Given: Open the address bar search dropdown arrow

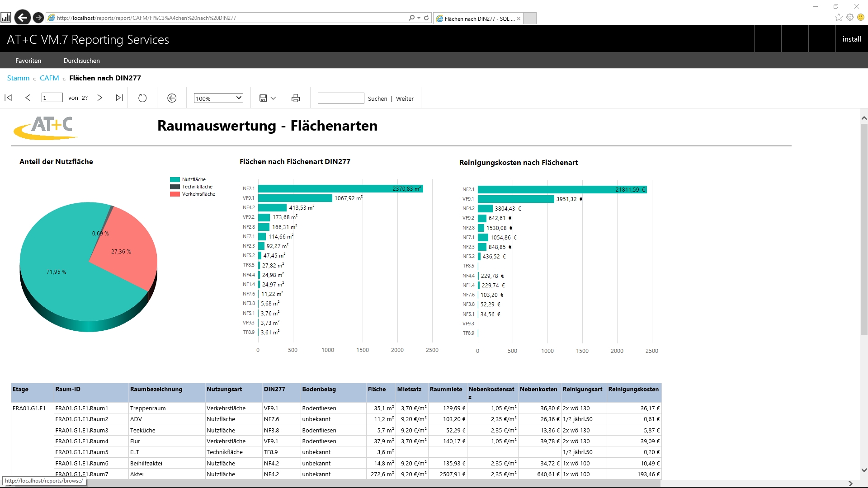Looking at the screenshot, I should pyautogui.click(x=419, y=18).
